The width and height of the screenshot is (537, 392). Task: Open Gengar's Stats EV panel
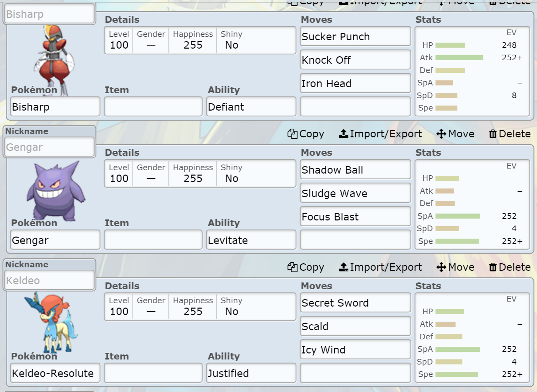click(x=472, y=204)
